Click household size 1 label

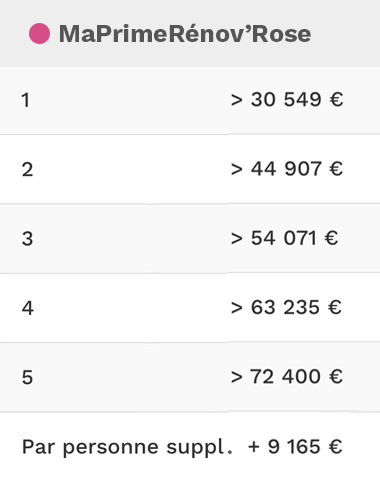click(x=26, y=100)
